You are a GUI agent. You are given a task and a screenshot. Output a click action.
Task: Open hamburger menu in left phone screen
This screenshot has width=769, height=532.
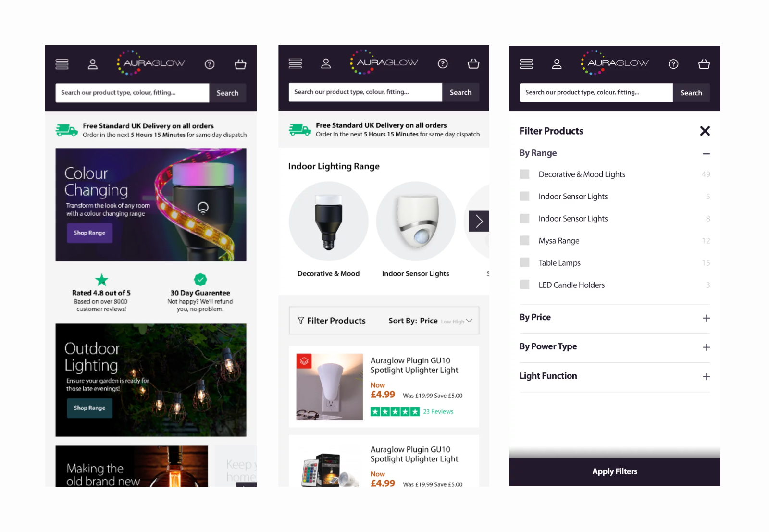click(x=62, y=64)
